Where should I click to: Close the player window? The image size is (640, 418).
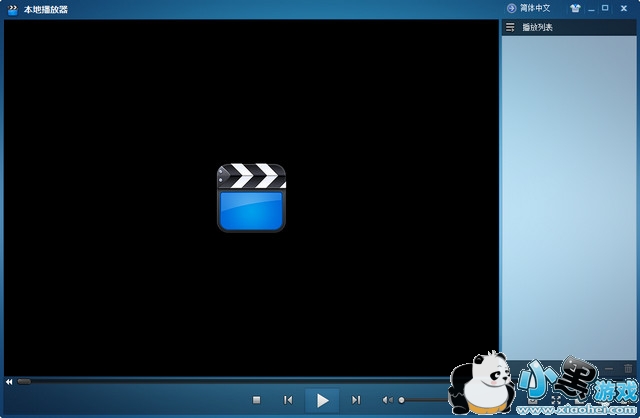click(x=624, y=8)
